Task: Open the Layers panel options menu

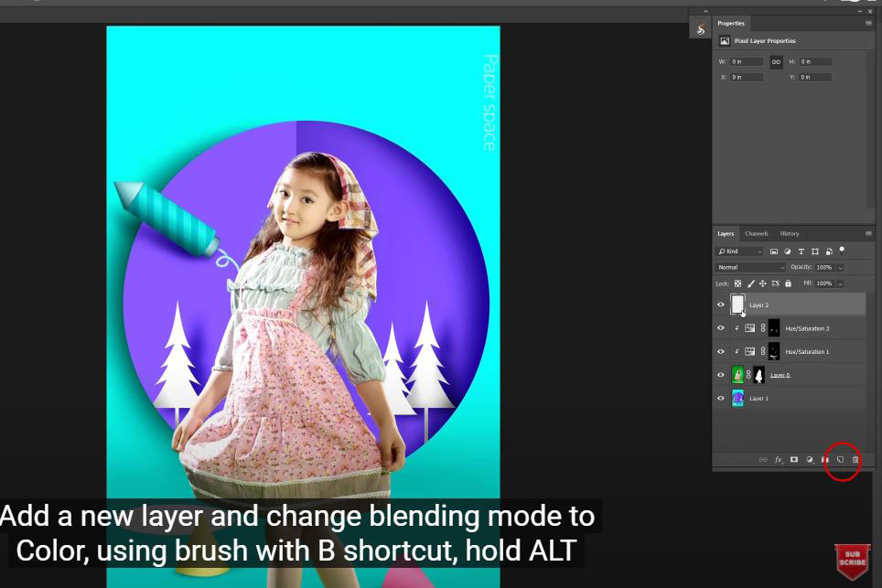Action: coord(868,233)
